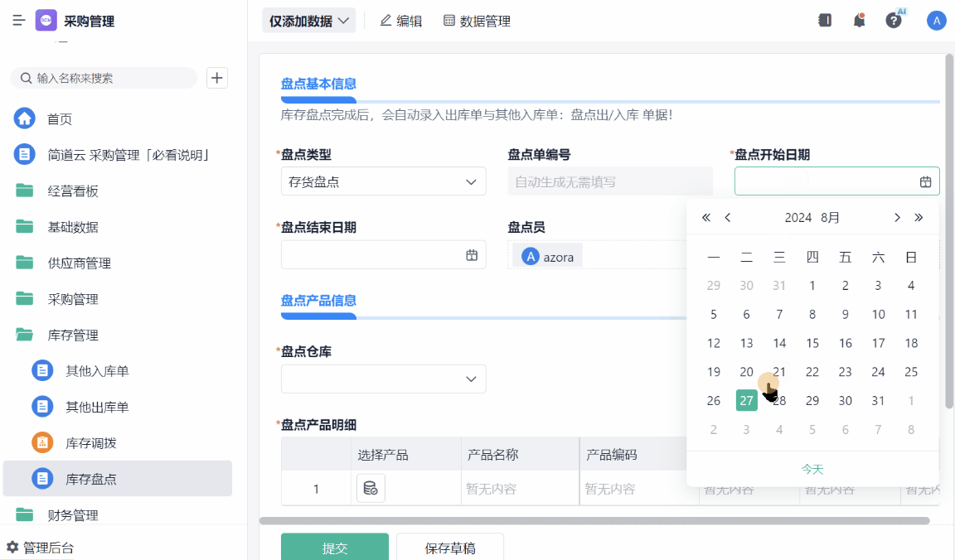The height and width of the screenshot is (560, 955).
Task: Submit the form with 提交
Action: pyautogui.click(x=334, y=548)
